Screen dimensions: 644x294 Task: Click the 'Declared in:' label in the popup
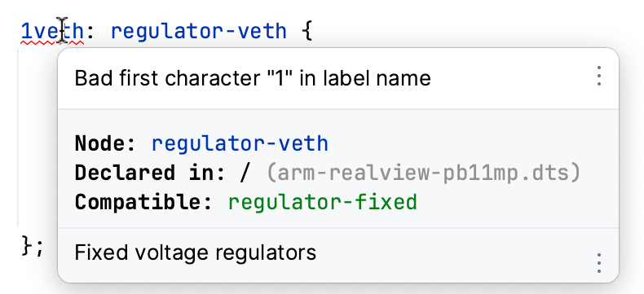(150, 173)
